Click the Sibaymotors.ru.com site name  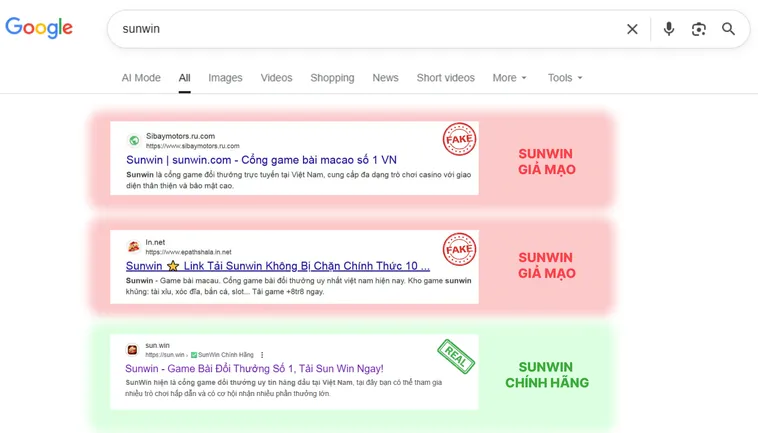point(180,136)
